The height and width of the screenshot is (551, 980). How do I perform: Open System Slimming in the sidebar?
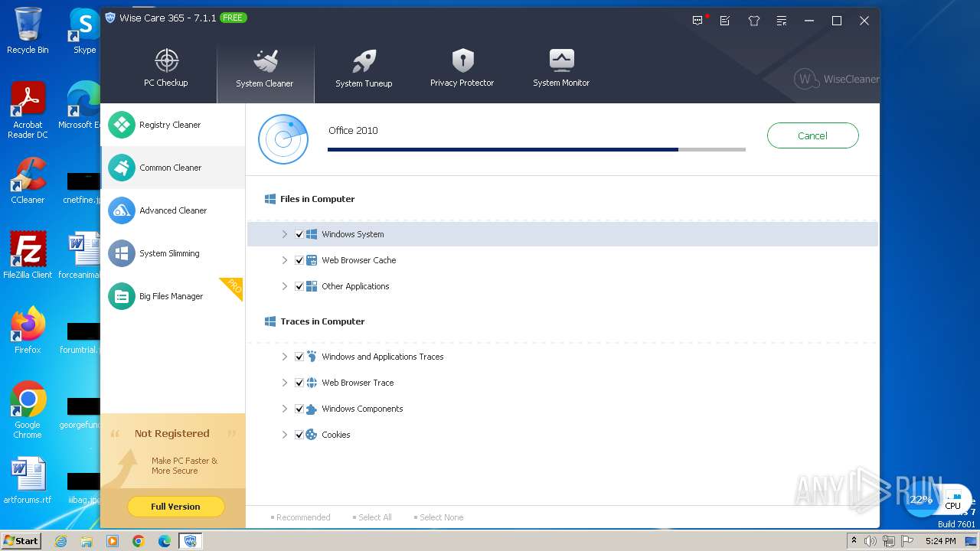[173, 253]
